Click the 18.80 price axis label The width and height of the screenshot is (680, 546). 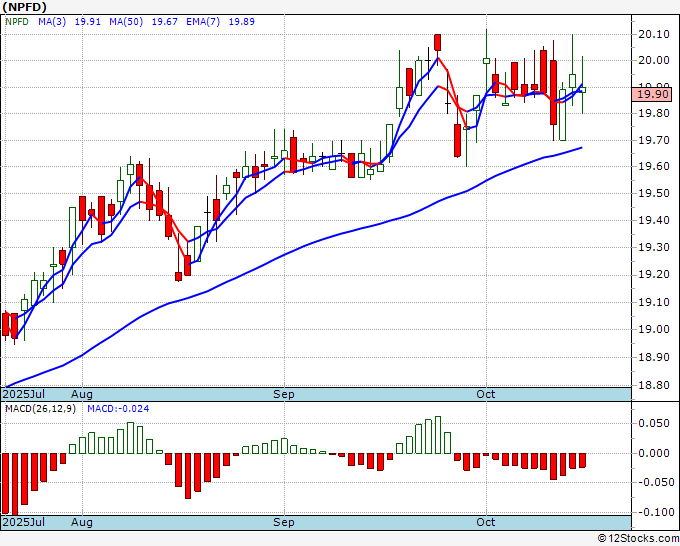click(654, 385)
